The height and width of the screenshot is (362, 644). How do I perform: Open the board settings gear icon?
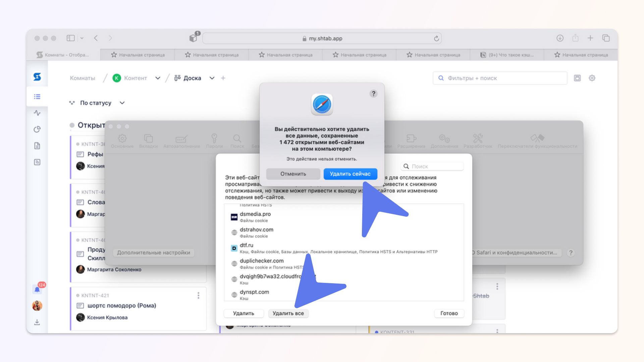(592, 78)
